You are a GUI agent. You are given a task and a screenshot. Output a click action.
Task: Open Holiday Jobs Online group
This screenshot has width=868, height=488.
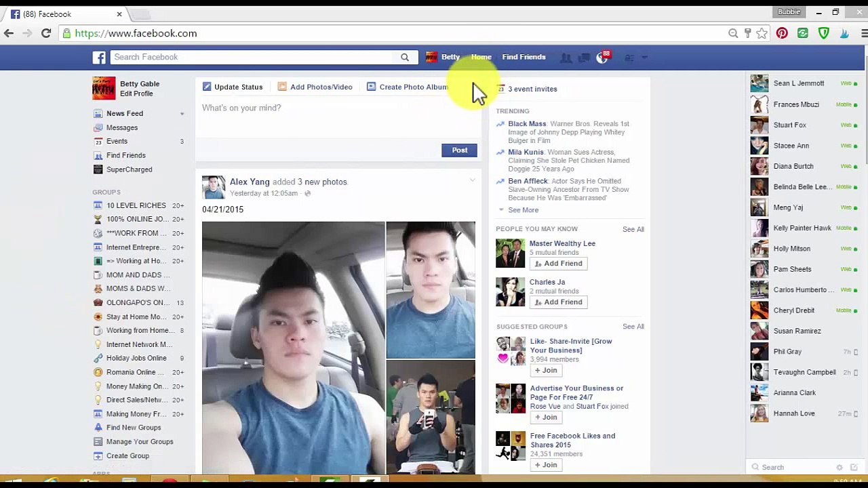(x=136, y=358)
